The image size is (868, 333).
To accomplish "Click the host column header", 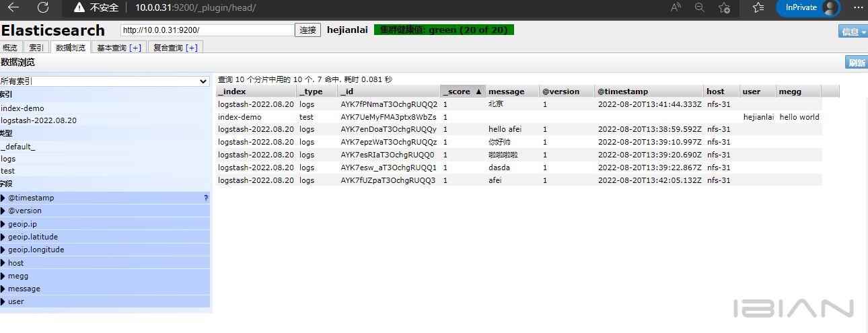I will tap(722, 91).
